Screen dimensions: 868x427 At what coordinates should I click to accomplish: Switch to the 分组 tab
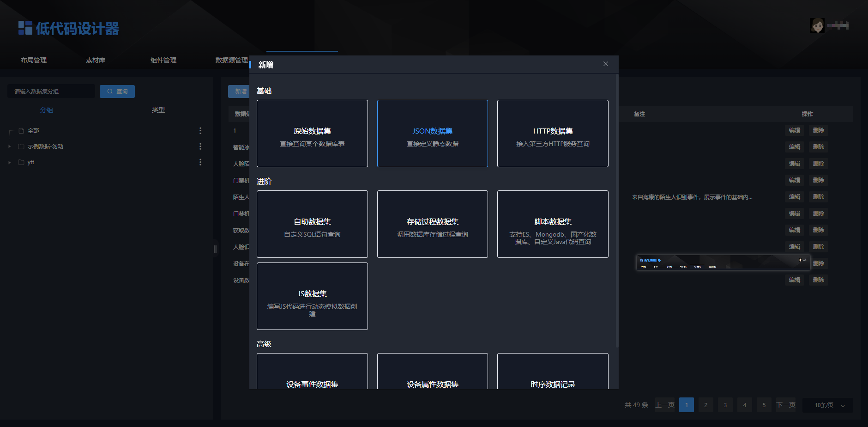click(47, 110)
